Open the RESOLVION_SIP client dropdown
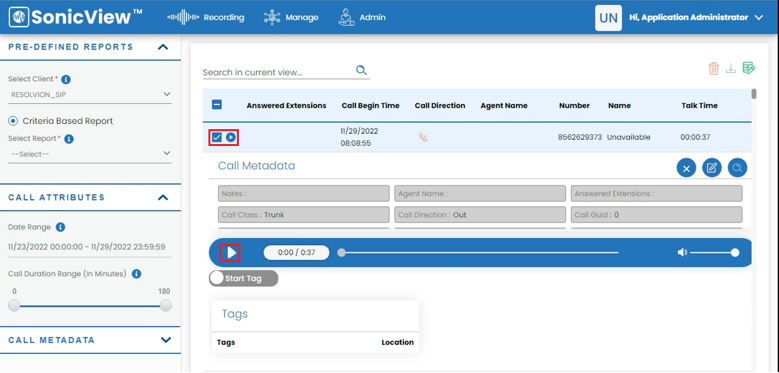Viewport: 779px width, 373px height. [90, 94]
